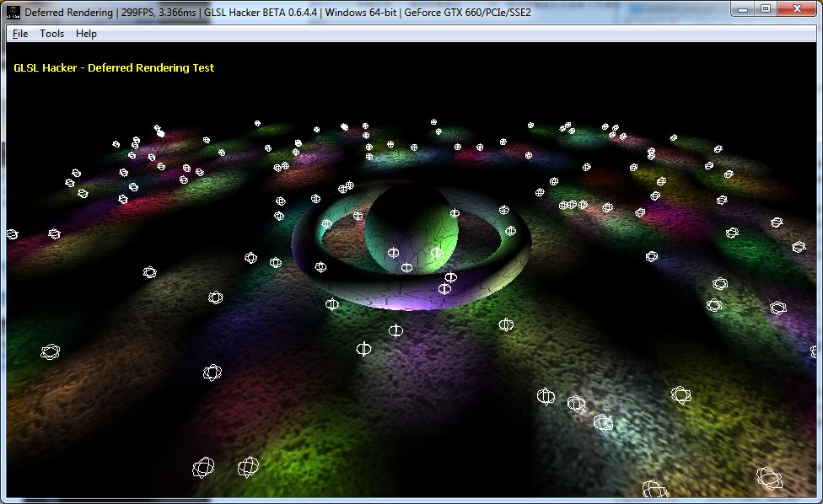
Task: Click the central sphere inside the torus
Action: (411, 230)
